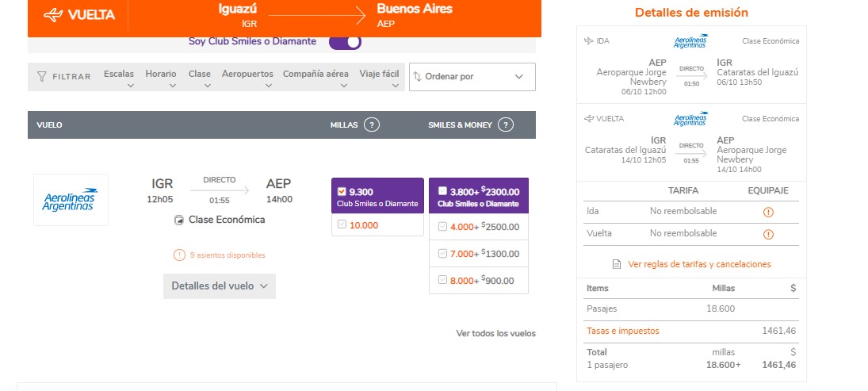Viewport: 868px width, 391px height.
Task: Click the 9 asientos disponibles alert icon
Action: (x=179, y=255)
